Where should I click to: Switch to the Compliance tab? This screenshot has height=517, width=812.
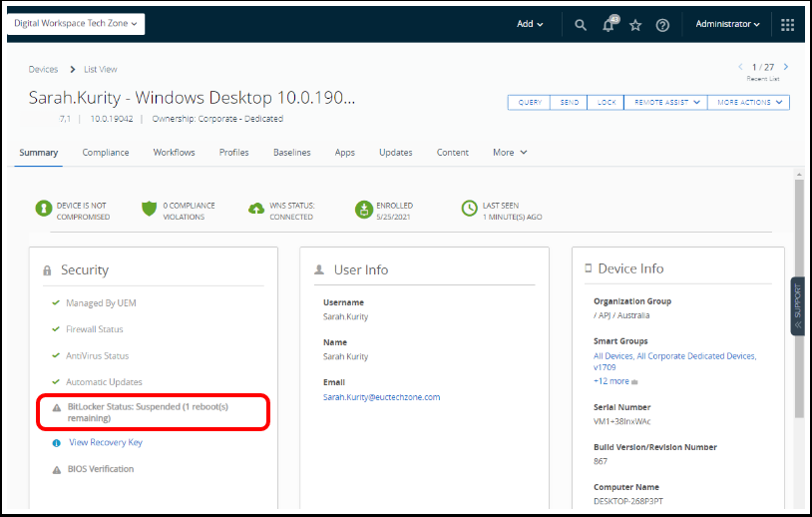(x=106, y=153)
